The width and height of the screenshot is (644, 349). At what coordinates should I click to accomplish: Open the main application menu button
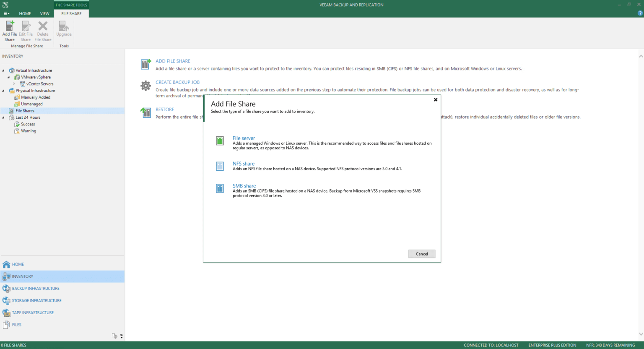click(6, 13)
